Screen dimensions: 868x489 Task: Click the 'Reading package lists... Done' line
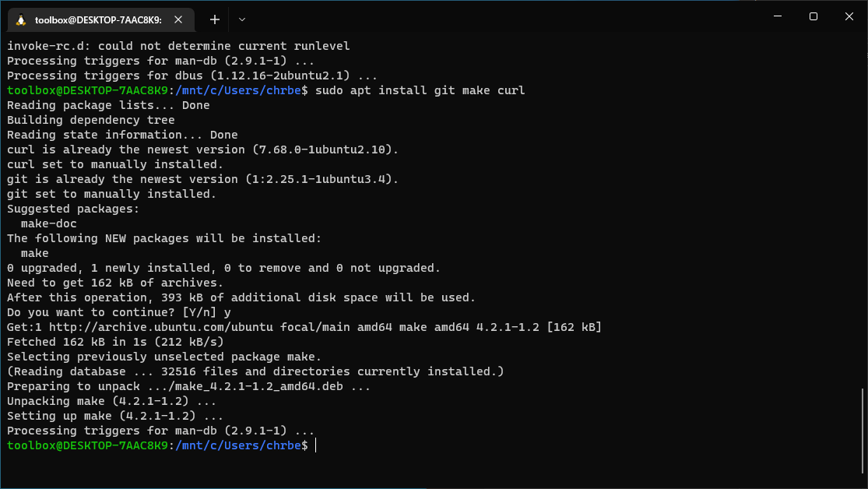108,105
